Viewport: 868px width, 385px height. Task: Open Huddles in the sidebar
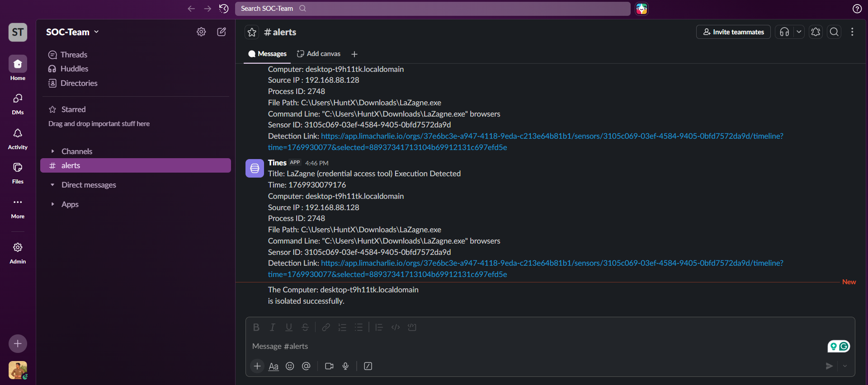[x=136, y=69]
